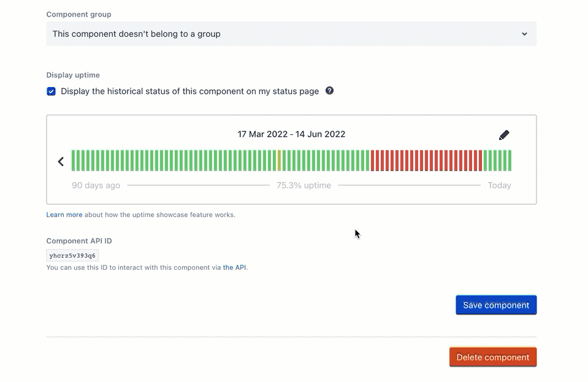Select the leftmost green uptime bar

(74, 161)
